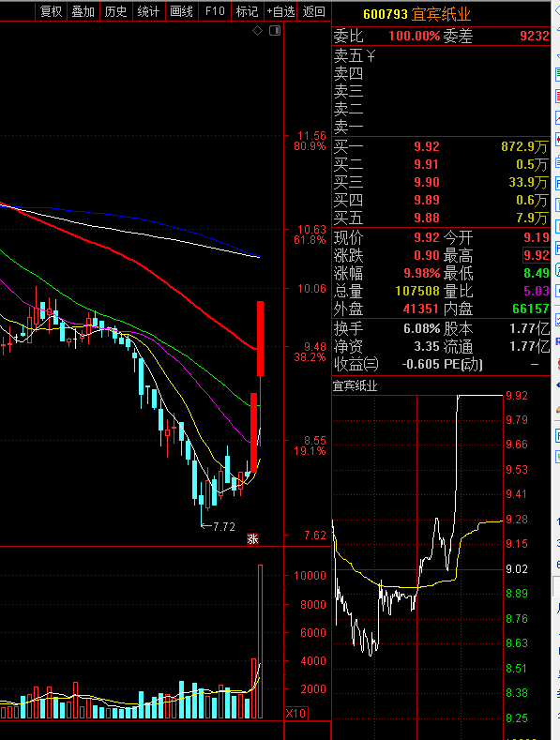Screen dimensions: 560x740
Task: Add stock via +自选 button
Action: pyautogui.click(x=281, y=11)
